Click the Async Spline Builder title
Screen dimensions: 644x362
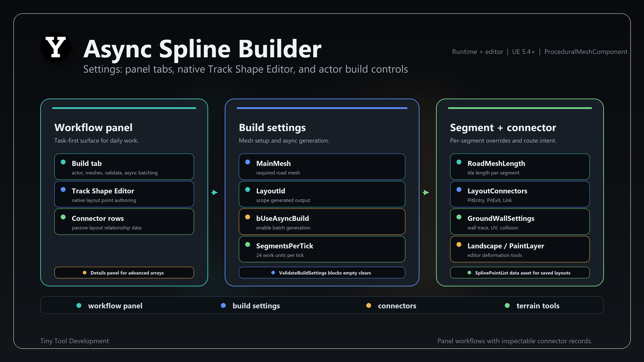pyautogui.click(x=202, y=49)
